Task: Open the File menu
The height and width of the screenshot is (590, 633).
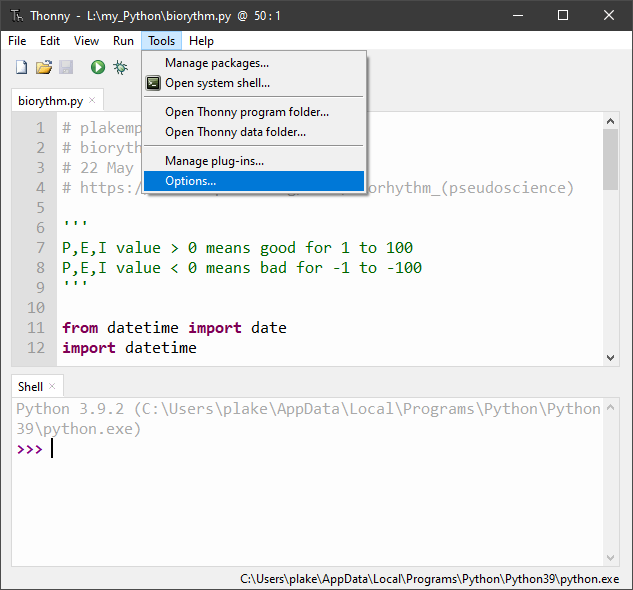Action: click(x=17, y=41)
